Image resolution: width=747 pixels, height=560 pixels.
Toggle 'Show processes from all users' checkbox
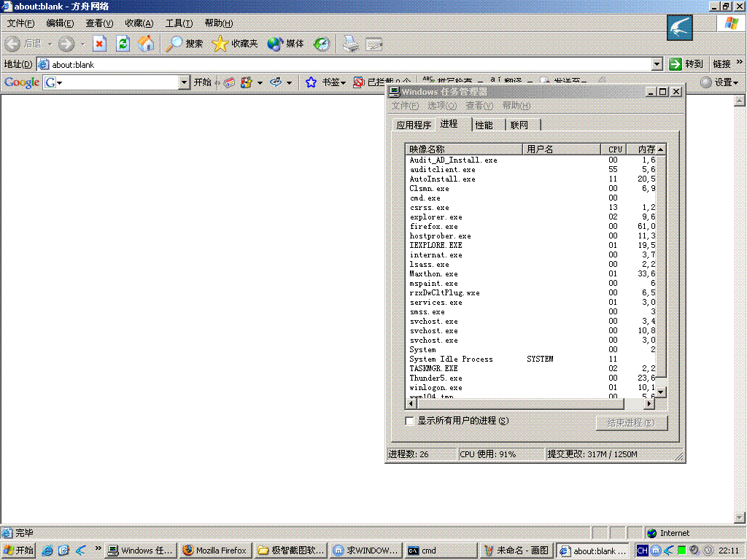(409, 421)
